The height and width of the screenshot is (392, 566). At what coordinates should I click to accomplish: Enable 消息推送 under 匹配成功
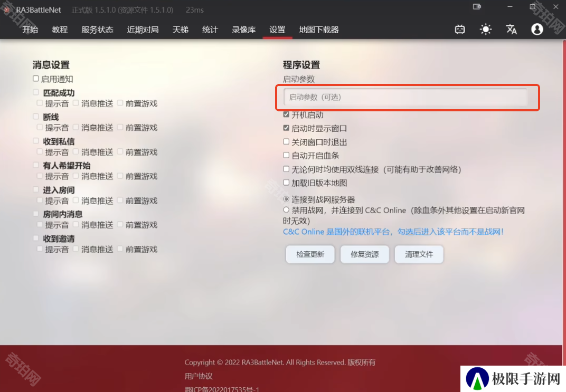tap(76, 103)
